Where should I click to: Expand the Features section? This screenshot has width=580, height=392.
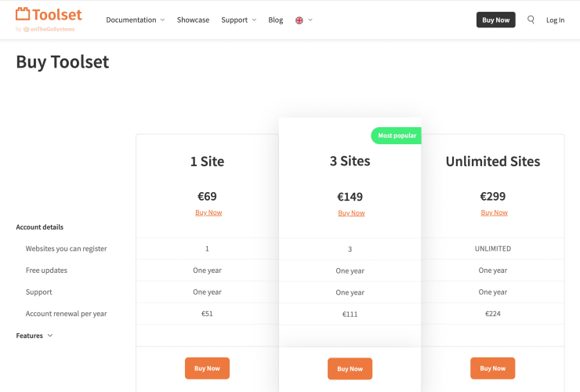[34, 336]
